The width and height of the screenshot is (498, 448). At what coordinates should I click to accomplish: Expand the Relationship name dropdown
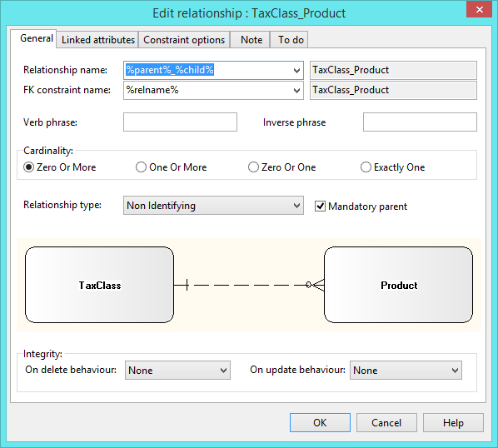click(x=296, y=70)
